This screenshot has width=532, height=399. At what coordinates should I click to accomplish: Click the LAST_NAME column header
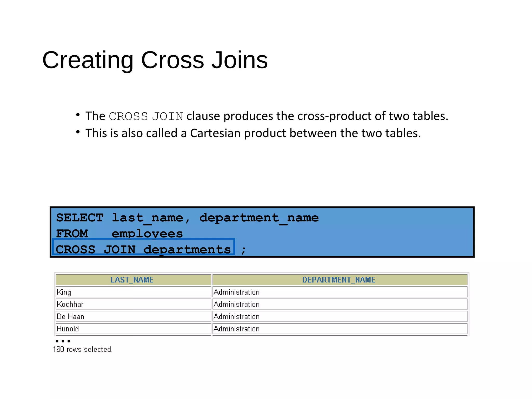point(133,280)
